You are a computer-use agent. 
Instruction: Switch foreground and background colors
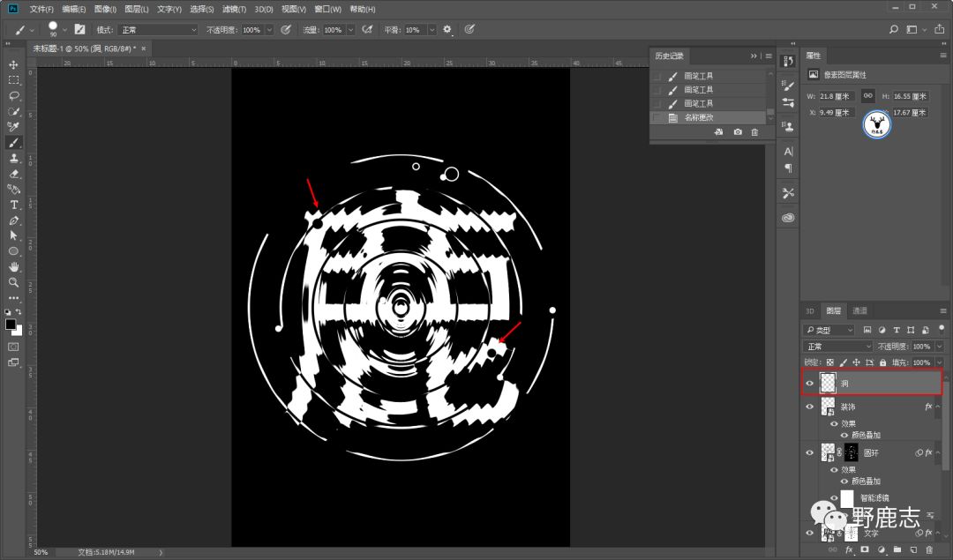click(x=19, y=312)
